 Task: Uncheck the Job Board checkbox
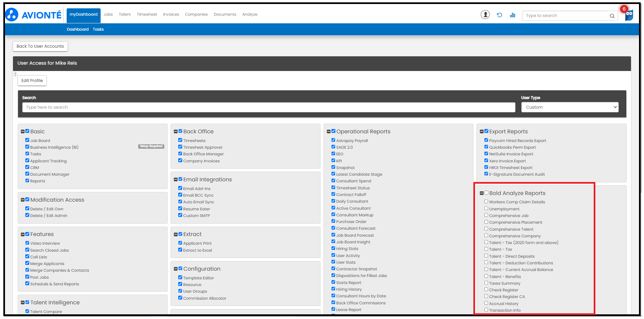27,140
